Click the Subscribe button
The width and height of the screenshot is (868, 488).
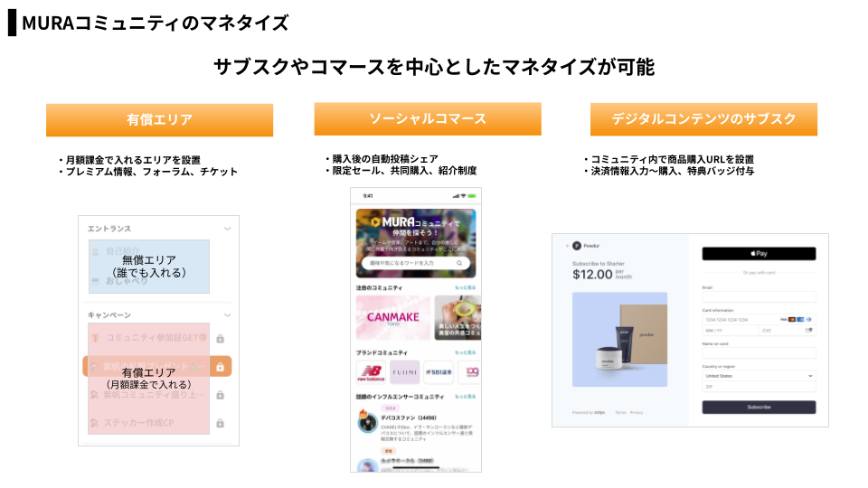759,407
